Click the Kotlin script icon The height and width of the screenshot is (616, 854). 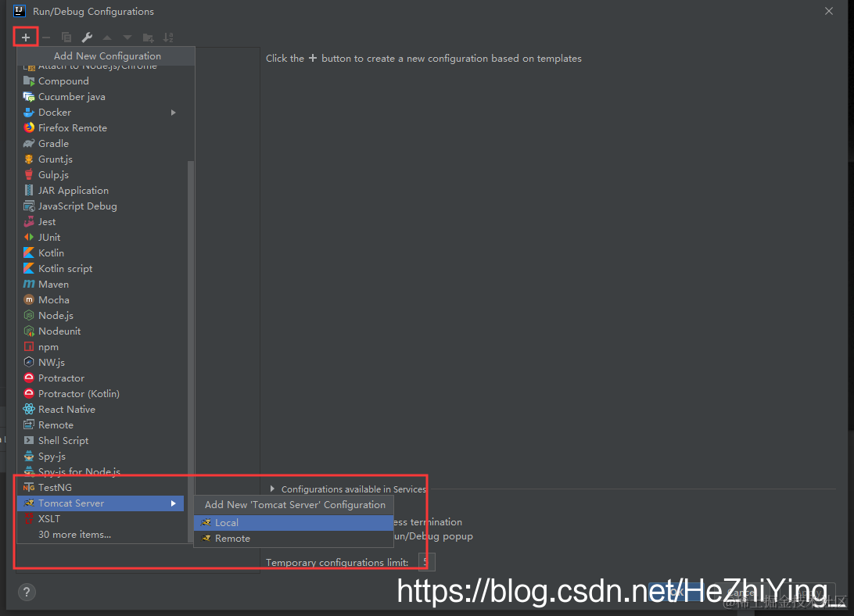pyautogui.click(x=29, y=269)
